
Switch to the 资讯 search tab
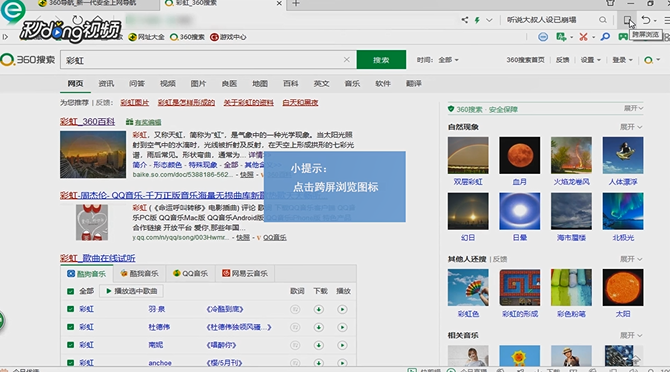[x=106, y=84]
